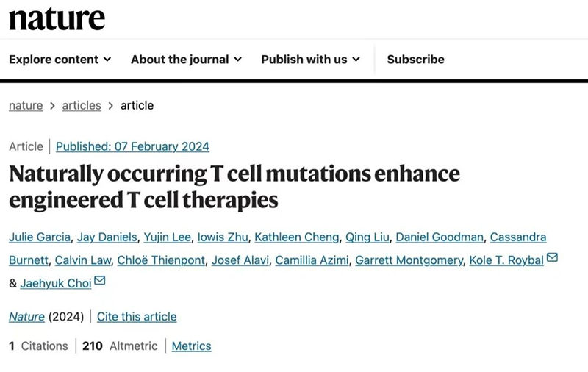Viewport: 588px width, 372px height.
Task: Click Cite this article link
Action: click(x=137, y=317)
